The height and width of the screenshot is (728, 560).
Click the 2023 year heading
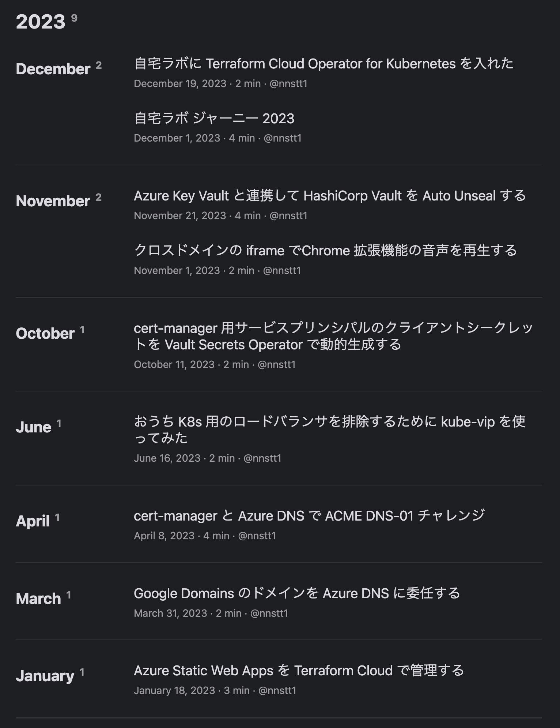tap(41, 22)
